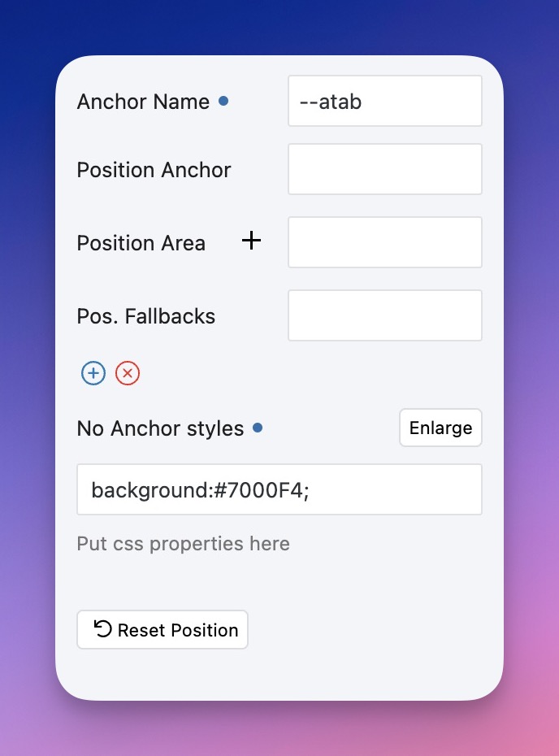Click the 'Put css properties here' hint
Viewport: 559px width, 756px height.
point(183,543)
